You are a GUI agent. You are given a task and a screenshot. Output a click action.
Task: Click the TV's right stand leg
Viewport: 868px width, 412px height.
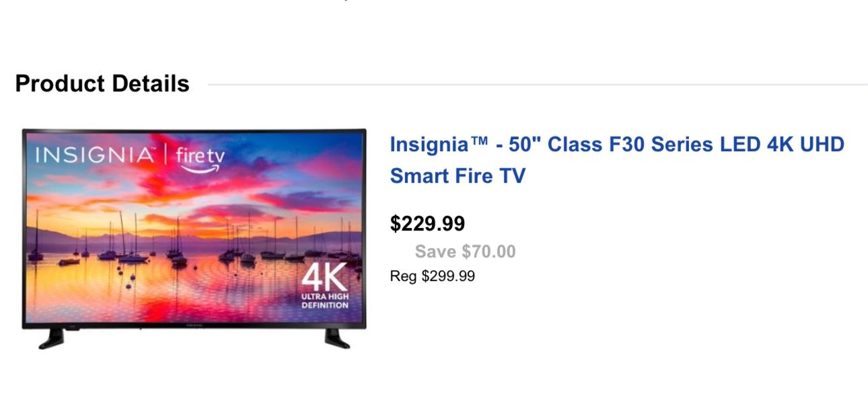(335, 338)
